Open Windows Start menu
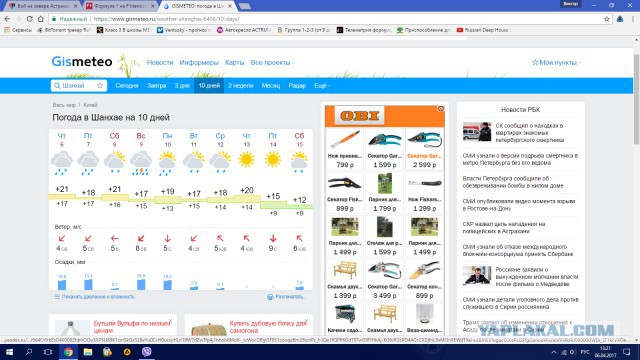 point(9,352)
